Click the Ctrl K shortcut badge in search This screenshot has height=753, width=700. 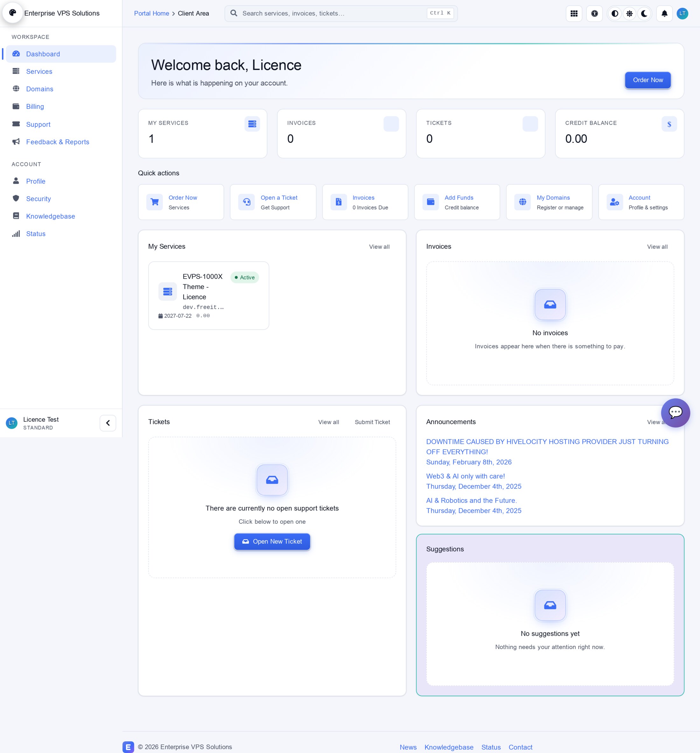tap(440, 13)
